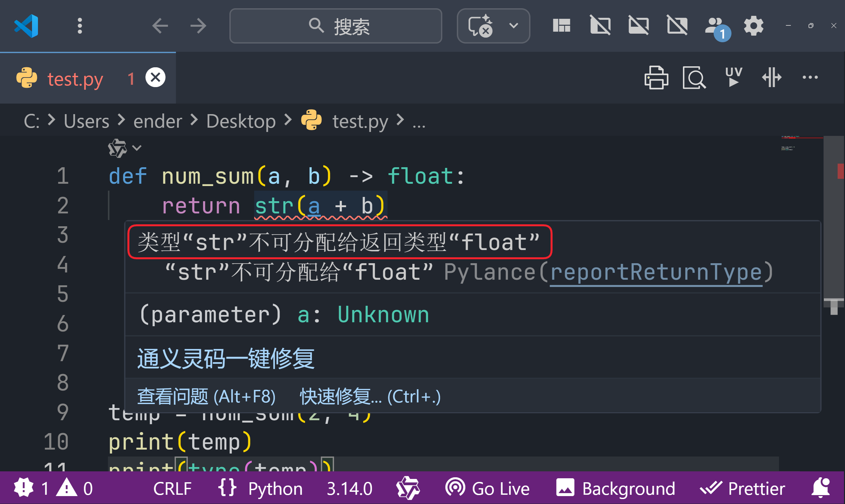Toggle the primary sidebar visibility
The image size is (845, 504).
(600, 25)
